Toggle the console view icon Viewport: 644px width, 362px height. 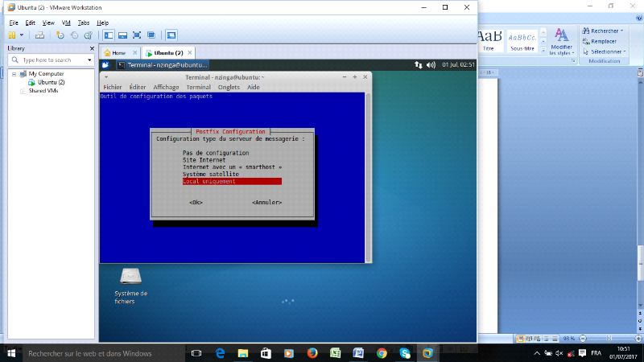click(x=171, y=35)
